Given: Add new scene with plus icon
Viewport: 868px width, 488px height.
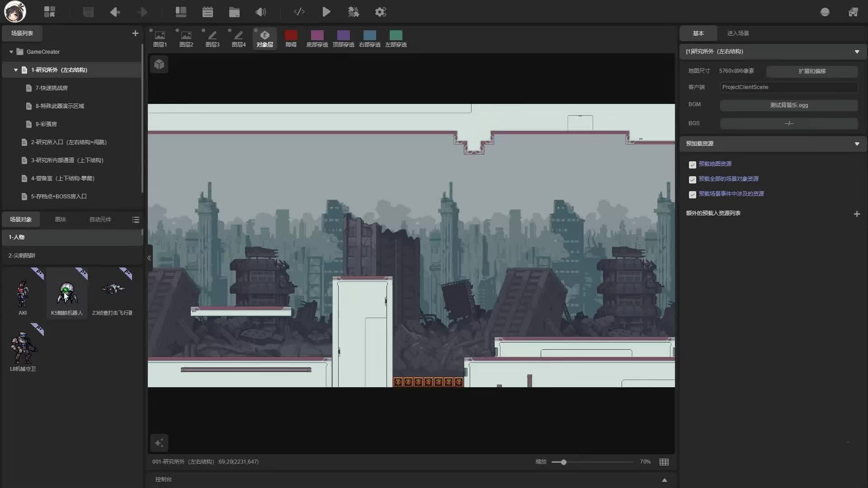Looking at the screenshot, I should (x=135, y=33).
